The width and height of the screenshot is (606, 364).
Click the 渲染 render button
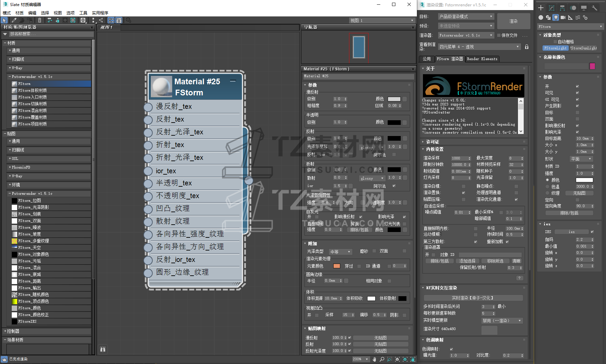[x=513, y=21]
